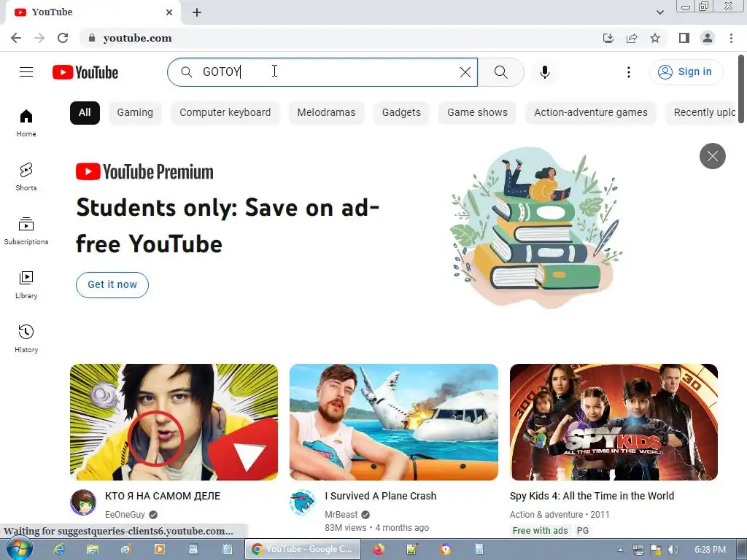Viewport: 747px width, 560px height.
Task: Open I Survived A Plane Crash thumbnail
Action: pos(393,422)
